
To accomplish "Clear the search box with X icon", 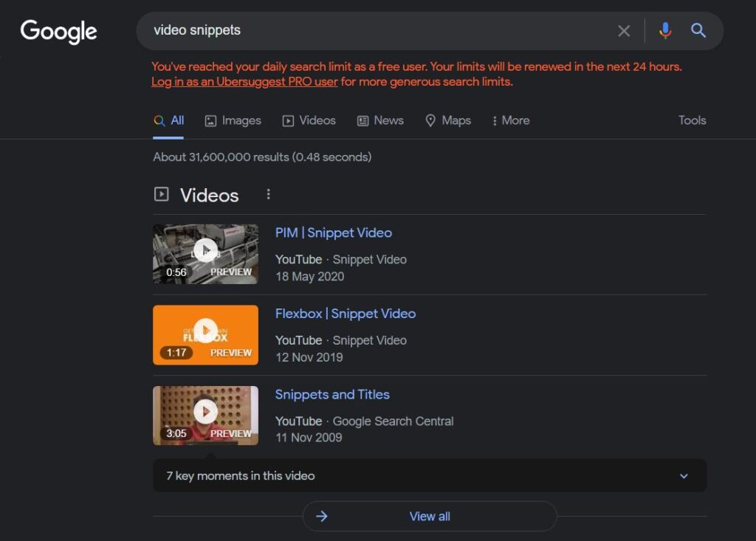I will click(624, 31).
